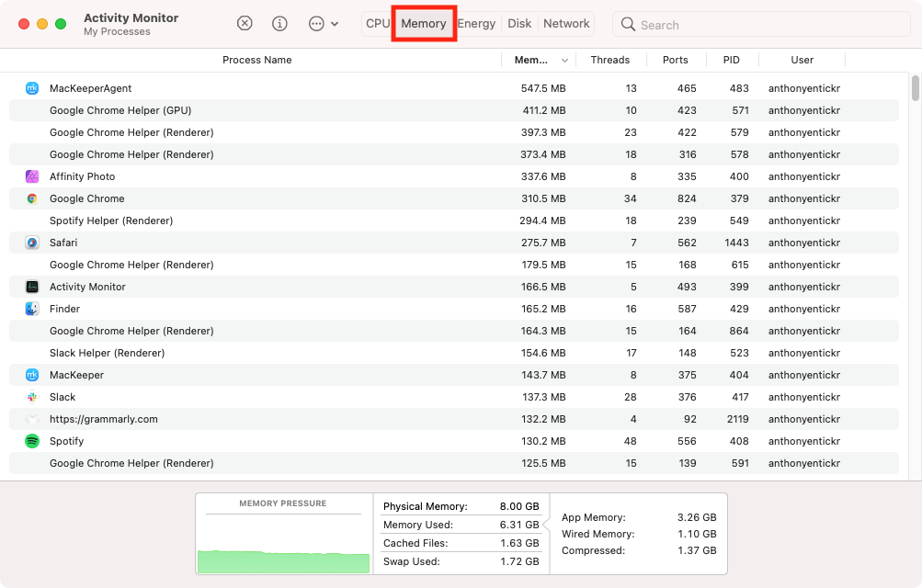Viewport: 922px width, 588px height.
Task: Select the Affinity Photo app icon
Action: point(32,176)
